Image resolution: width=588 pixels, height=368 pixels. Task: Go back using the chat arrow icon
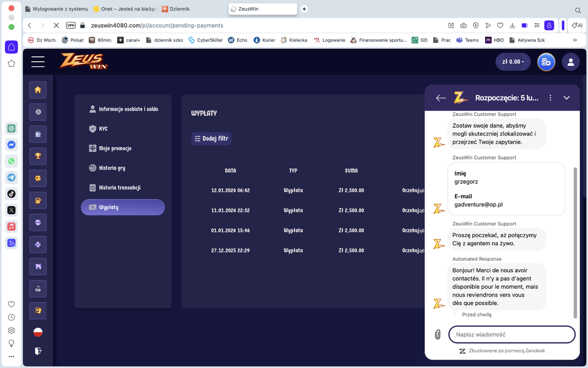tap(441, 98)
